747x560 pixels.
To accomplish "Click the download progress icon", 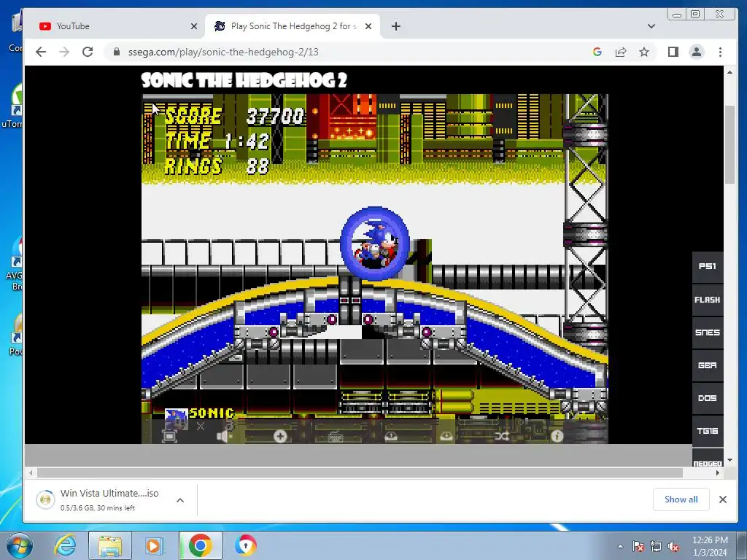I will click(x=46, y=499).
